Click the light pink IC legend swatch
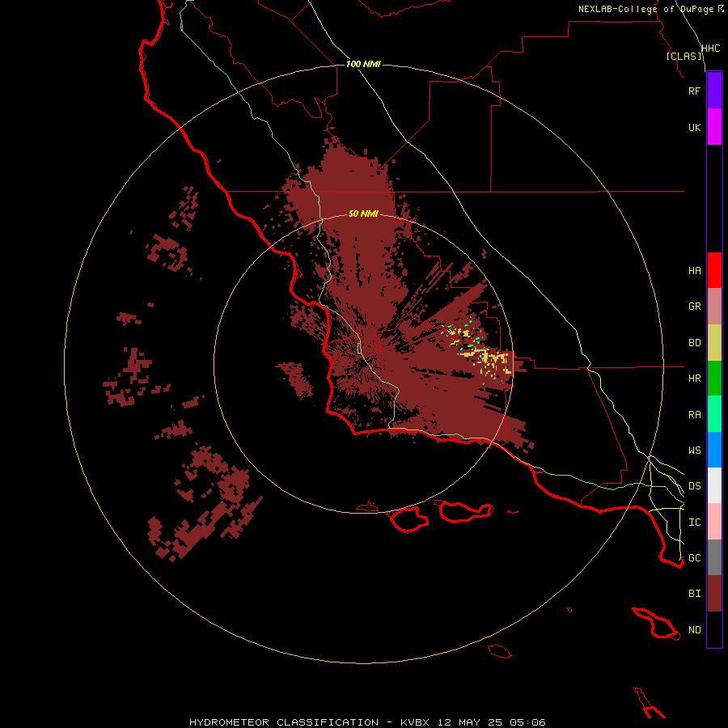 pyautogui.click(x=714, y=522)
